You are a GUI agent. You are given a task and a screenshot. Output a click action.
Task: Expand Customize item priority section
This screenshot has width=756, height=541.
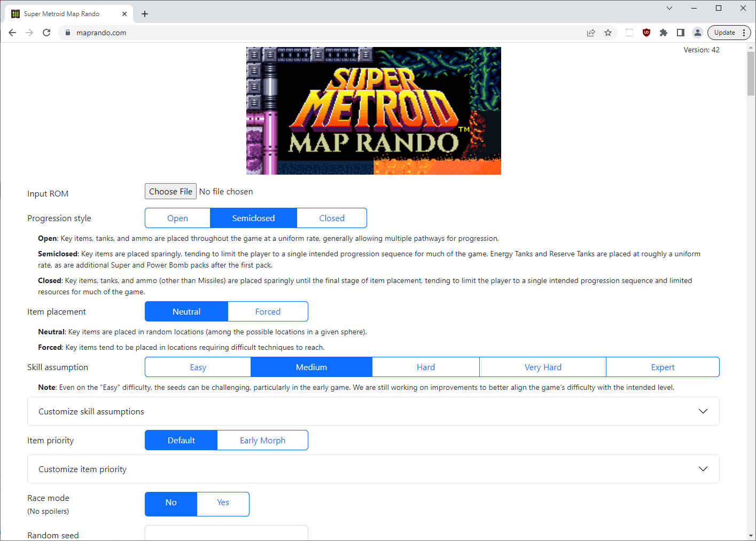(x=373, y=469)
